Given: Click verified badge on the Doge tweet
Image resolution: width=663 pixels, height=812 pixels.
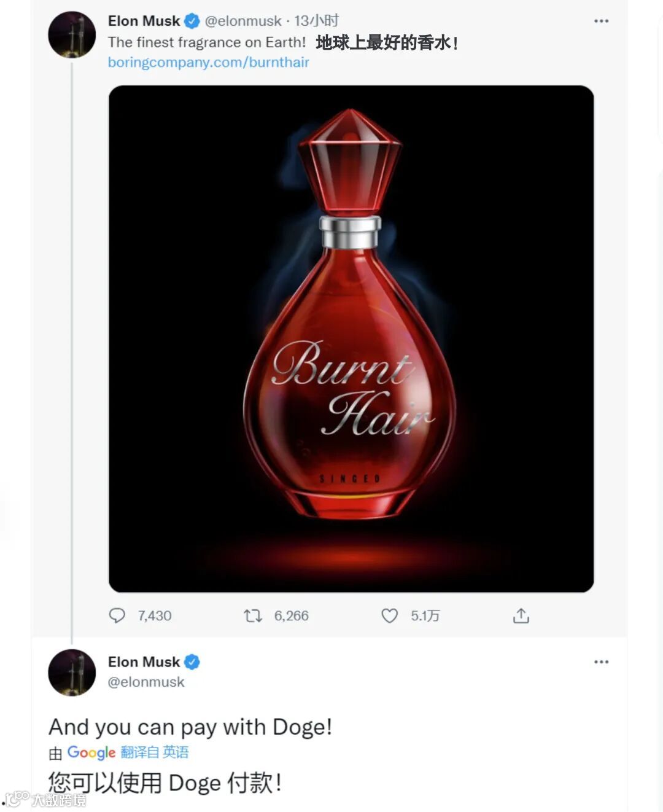Looking at the screenshot, I should coord(192,662).
